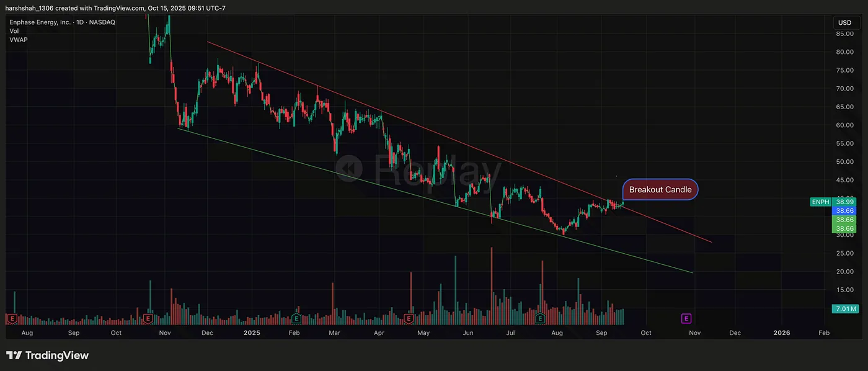Screen dimensions: 868x371
Task: Click the Vol indicator label
Action: click(14, 31)
